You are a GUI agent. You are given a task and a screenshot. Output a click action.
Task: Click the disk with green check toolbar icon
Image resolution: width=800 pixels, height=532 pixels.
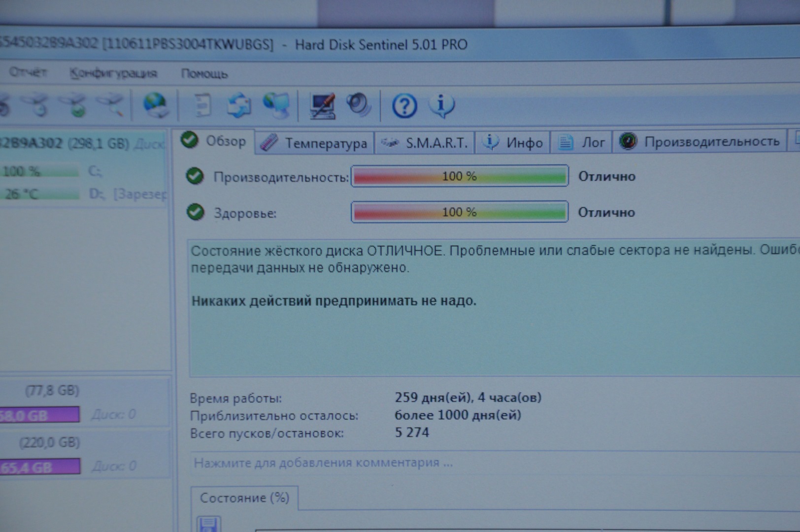[x=74, y=104]
